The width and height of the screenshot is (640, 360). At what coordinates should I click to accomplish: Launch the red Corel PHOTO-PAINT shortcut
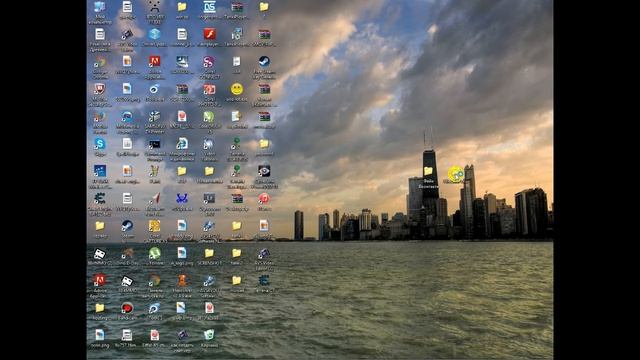pos(209,89)
